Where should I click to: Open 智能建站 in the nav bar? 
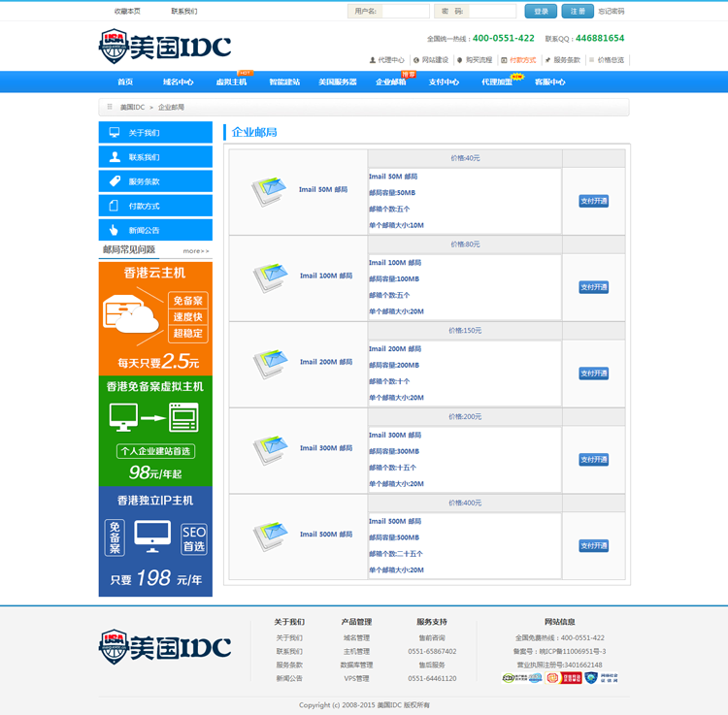[x=284, y=82]
